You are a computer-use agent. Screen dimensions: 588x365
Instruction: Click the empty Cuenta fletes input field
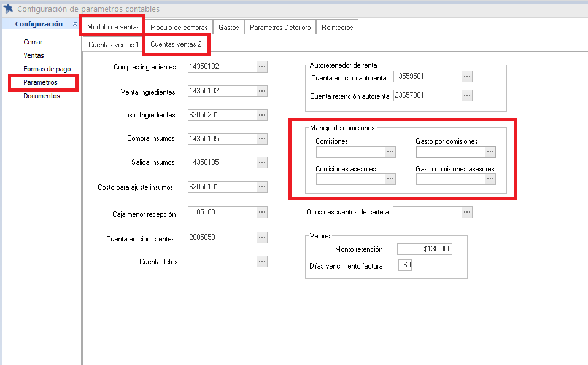222,261
